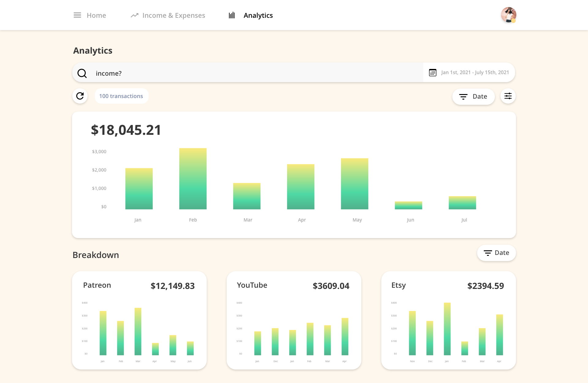Click the magnifying glass search icon

coord(82,73)
